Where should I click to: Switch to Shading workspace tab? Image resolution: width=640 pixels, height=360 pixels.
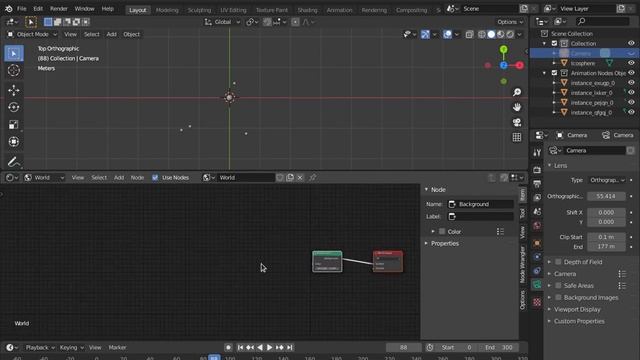307,10
